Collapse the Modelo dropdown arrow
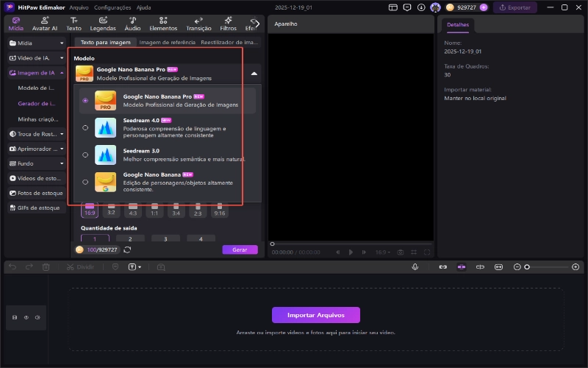The image size is (588, 368). pyautogui.click(x=254, y=74)
